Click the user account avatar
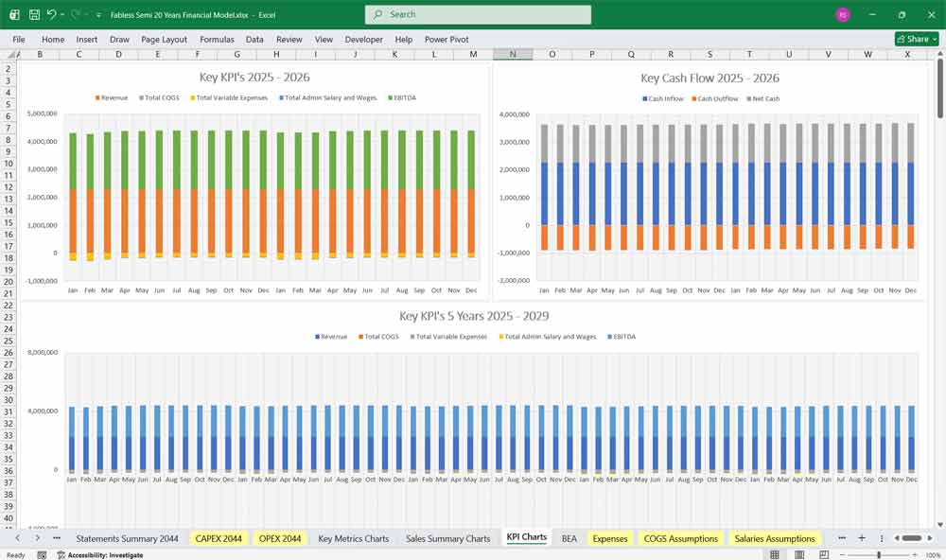946x560 pixels. (842, 15)
